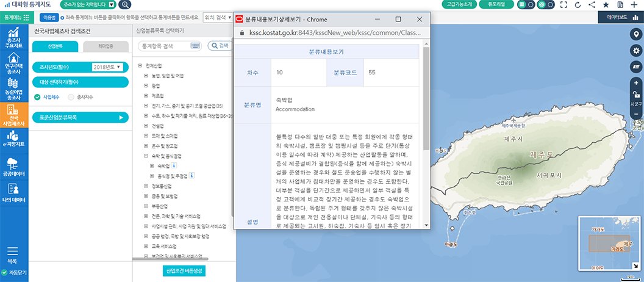Click the 산업조건 버튼생성 button

[x=184, y=271]
